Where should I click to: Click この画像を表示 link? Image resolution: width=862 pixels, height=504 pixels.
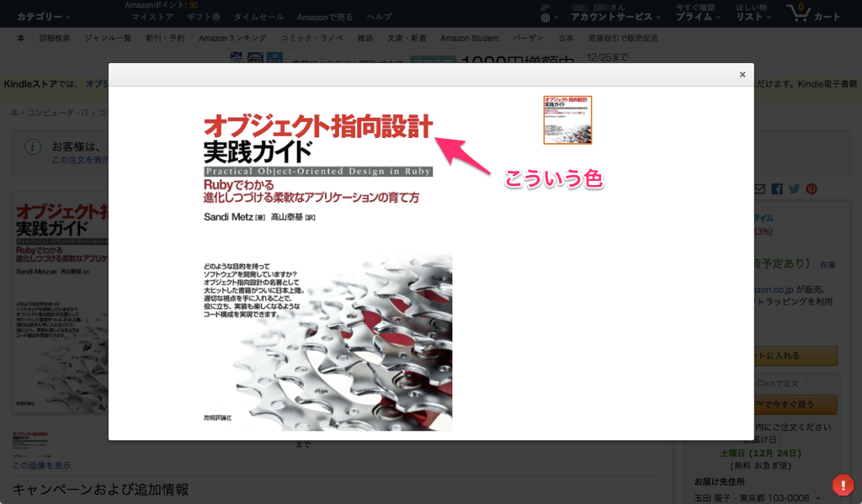[x=42, y=465]
